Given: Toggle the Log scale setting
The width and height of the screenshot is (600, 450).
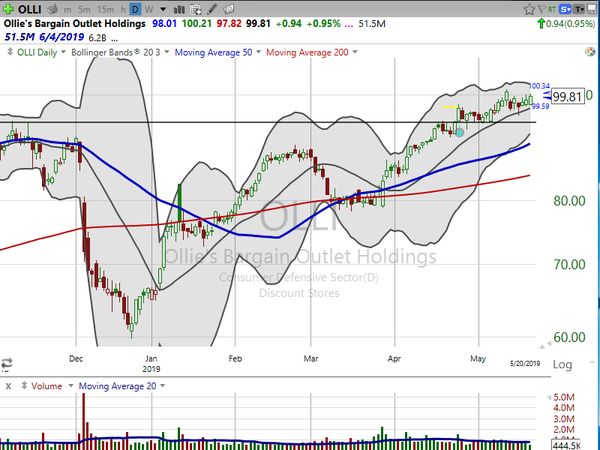Looking at the screenshot, I should (562, 365).
